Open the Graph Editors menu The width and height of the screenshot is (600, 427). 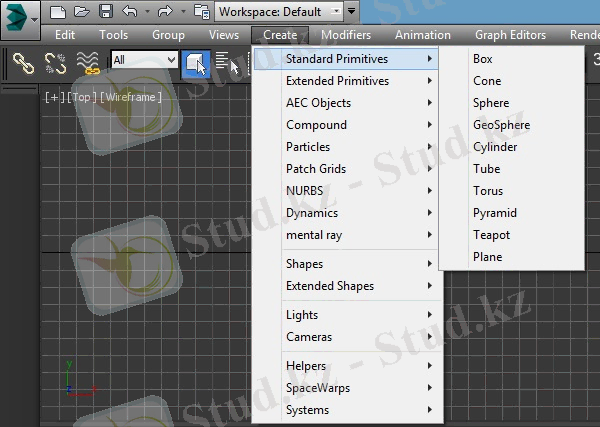[510, 35]
